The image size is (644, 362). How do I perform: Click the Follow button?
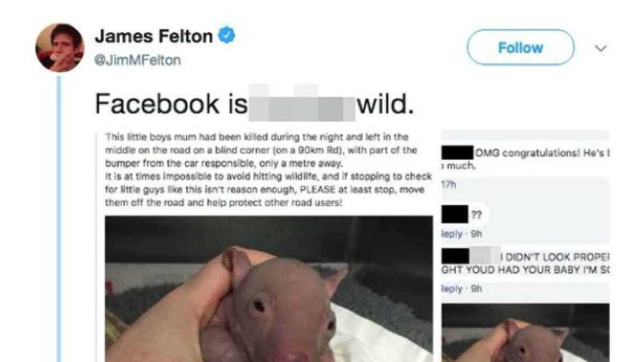[520, 48]
